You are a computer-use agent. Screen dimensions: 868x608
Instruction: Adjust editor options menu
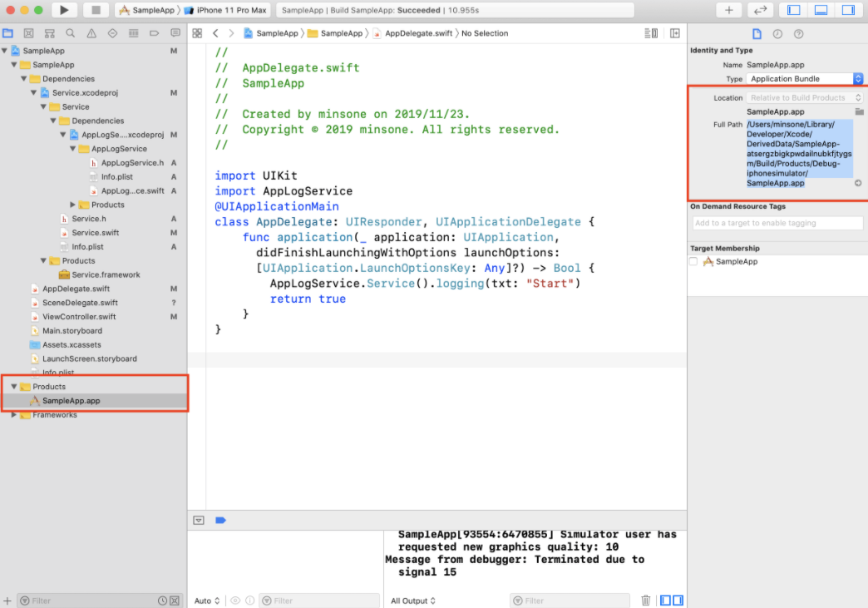pos(651,33)
